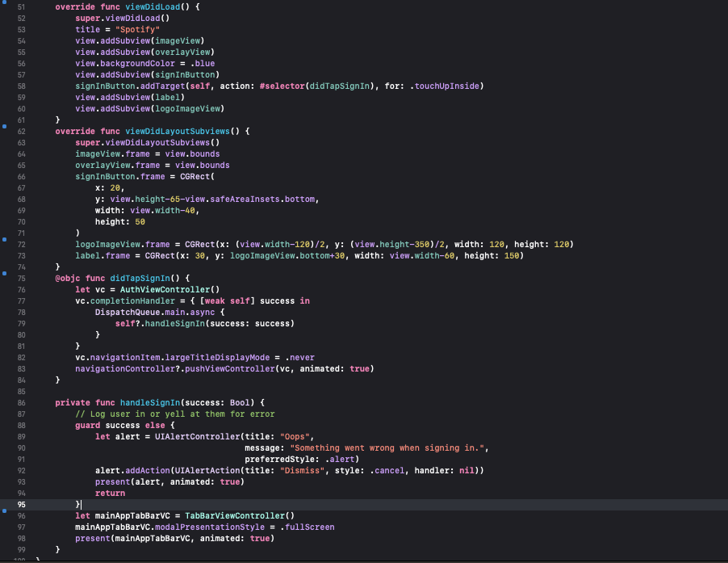Click the "Oops" string on line 89

point(295,437)
